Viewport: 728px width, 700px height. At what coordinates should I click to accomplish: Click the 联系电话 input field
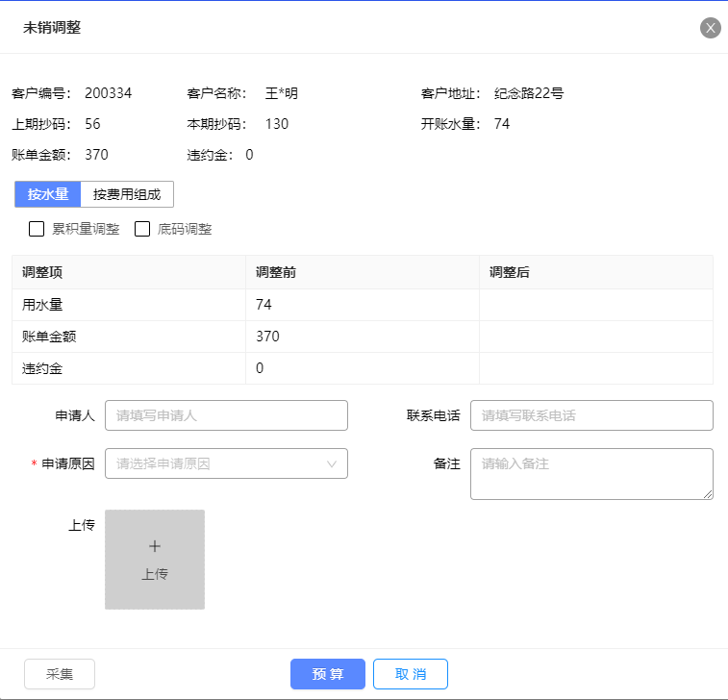pyautogui.click(x=591, y=415)
